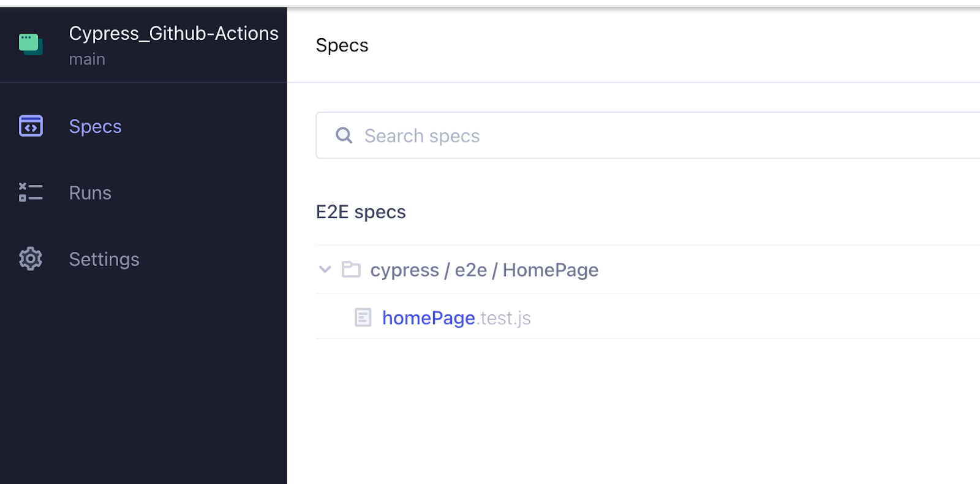Viewport: 980px width, 484px height.
Task: Select the cypress / e2e / HomePage row
Action: pyautogui.click(x=483, y=269)
